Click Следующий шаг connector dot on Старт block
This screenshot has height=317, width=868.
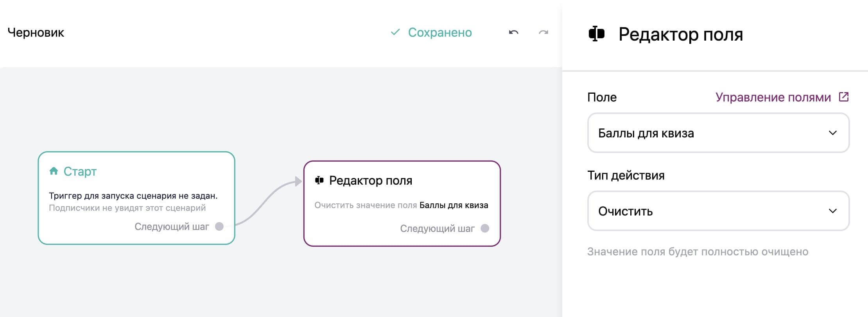point(219,226)
